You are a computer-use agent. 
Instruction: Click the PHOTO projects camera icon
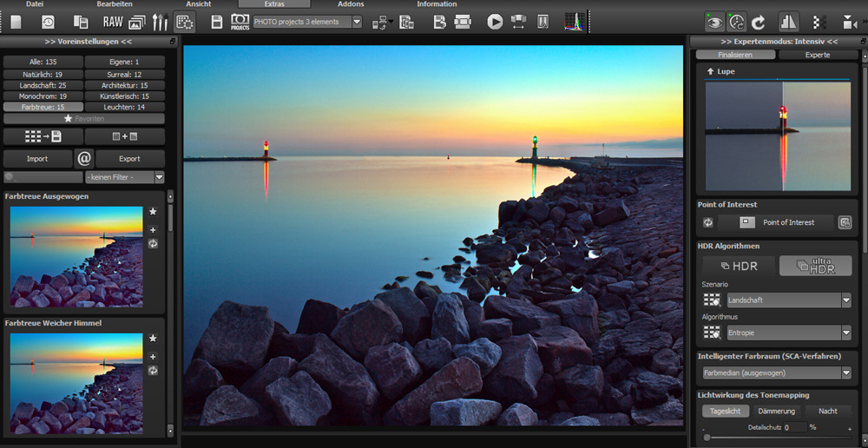click(x=240, y=22)
